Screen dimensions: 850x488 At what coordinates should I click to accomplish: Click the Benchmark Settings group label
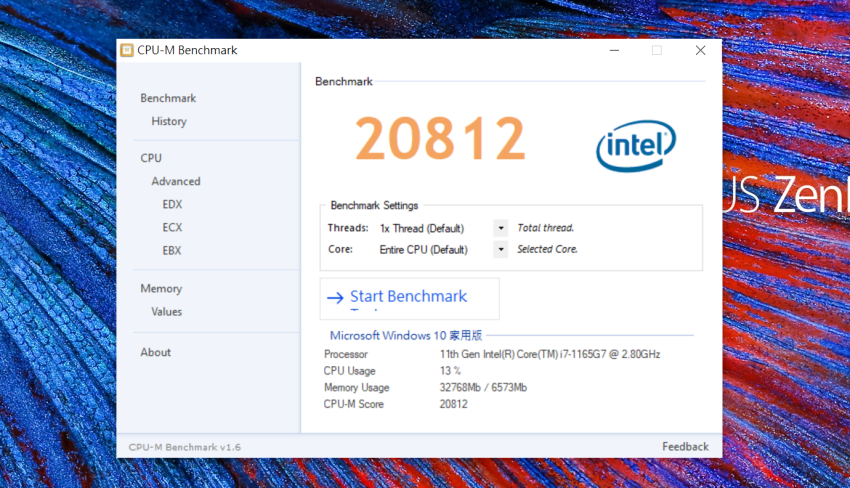click(x=374, y=206)
